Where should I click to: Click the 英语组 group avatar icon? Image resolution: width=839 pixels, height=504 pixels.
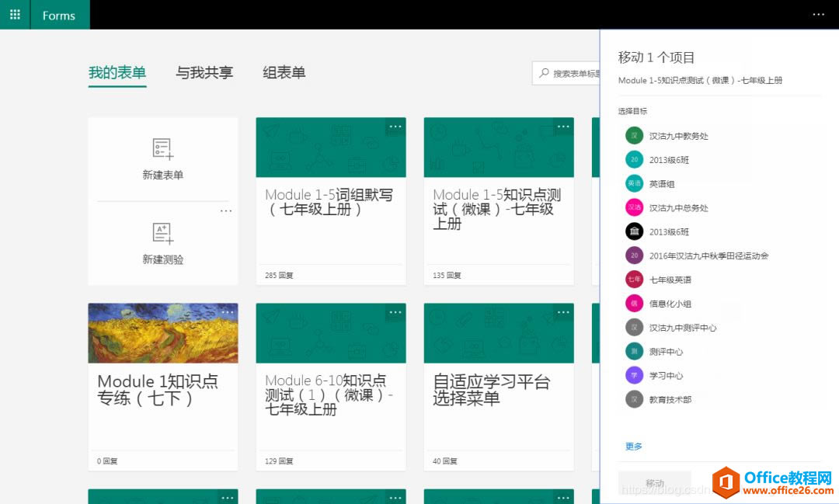pos(633,183)
